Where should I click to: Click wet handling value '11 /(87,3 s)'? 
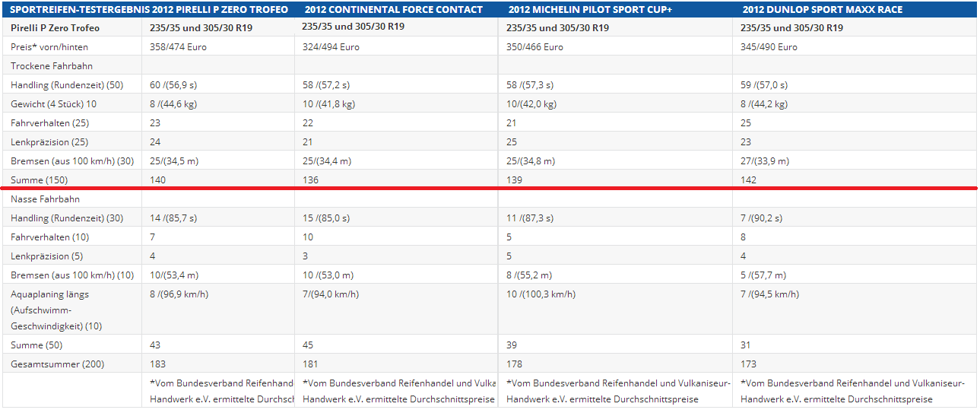[x=530, y=218]
